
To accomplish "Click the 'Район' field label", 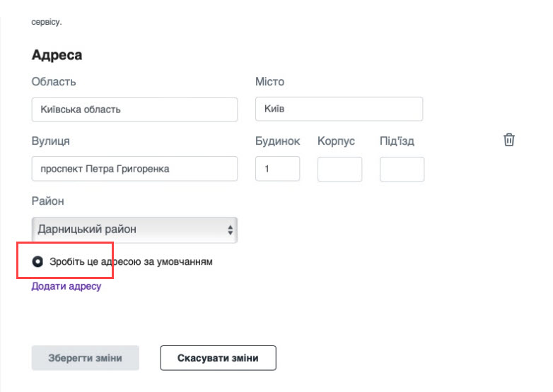I will click(47, 201).
